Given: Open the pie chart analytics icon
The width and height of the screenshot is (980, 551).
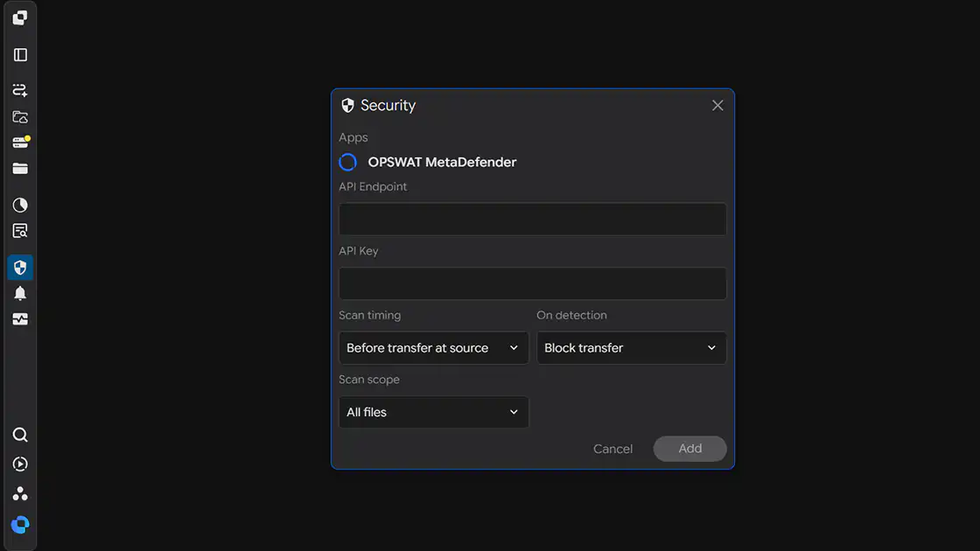Looking at the screenshot, I should pyautogui.click(x=20, y=205).
